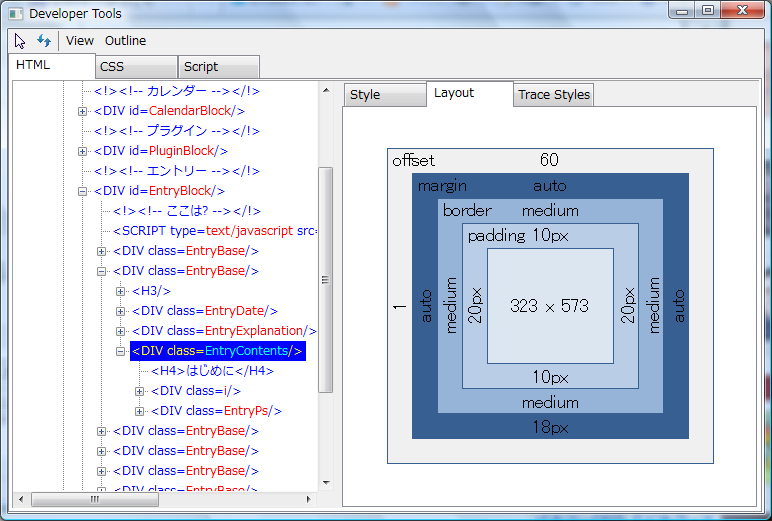Click the horizontal scrollbar right arrow

tap(309, 499)
